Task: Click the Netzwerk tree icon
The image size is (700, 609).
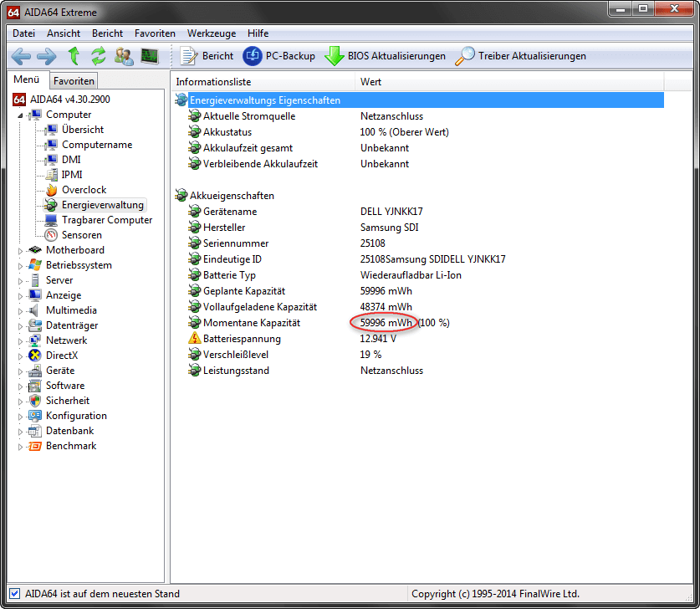Action: [x=35, y=340]
